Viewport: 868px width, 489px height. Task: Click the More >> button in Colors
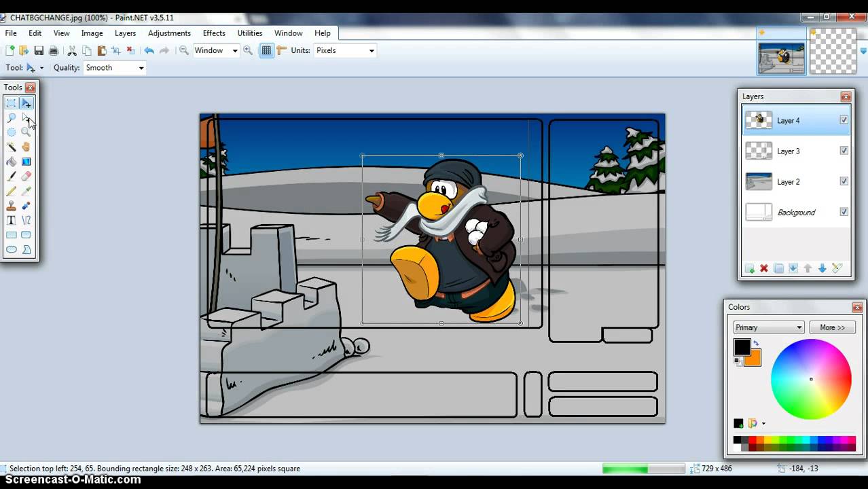[x=832, y=327]
